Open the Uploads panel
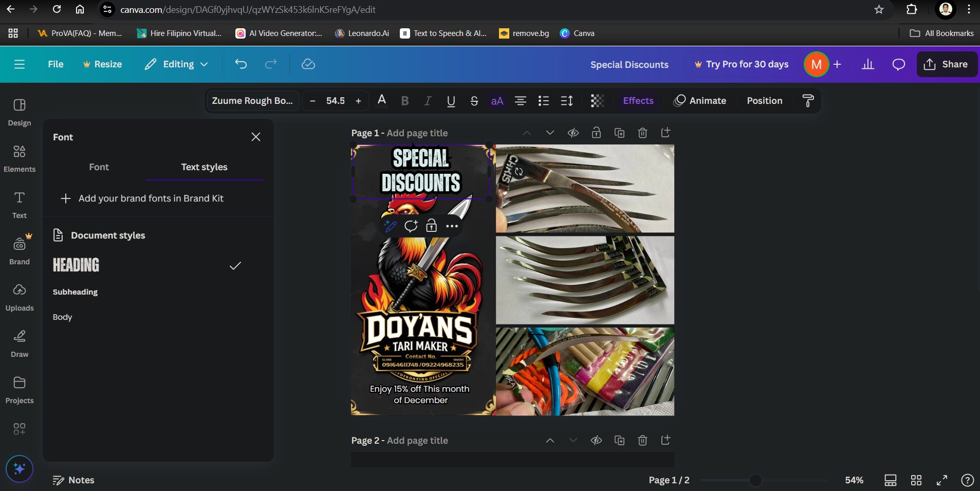Image resolution: width=980 pixels, height=491 pixels. tap(20, 296)
